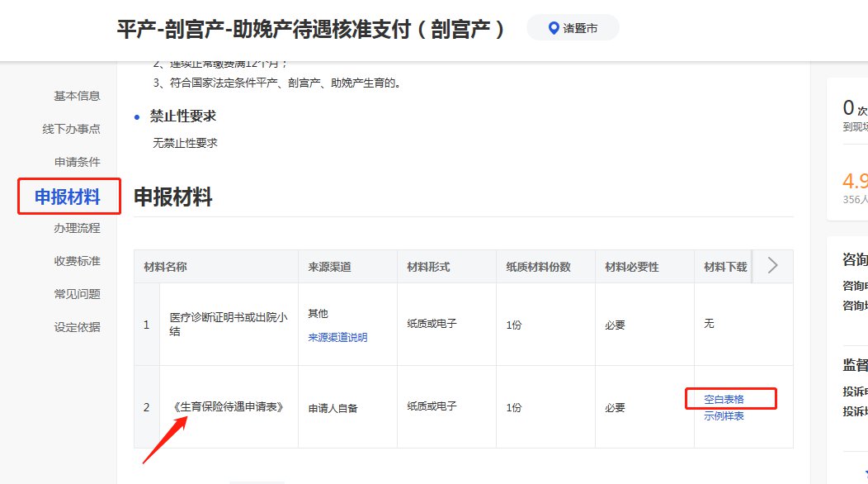Select the highlighted 申报材料 sidebar tab
This screenshot has height=484, width=868.
pyautogui.click(x=68, y=197)
